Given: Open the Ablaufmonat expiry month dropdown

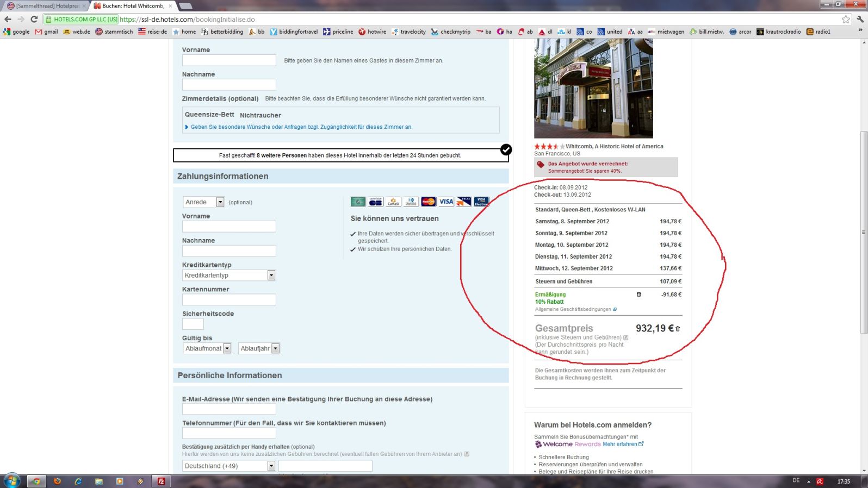Looking at the screenshot, I should [x=207, y=348].
